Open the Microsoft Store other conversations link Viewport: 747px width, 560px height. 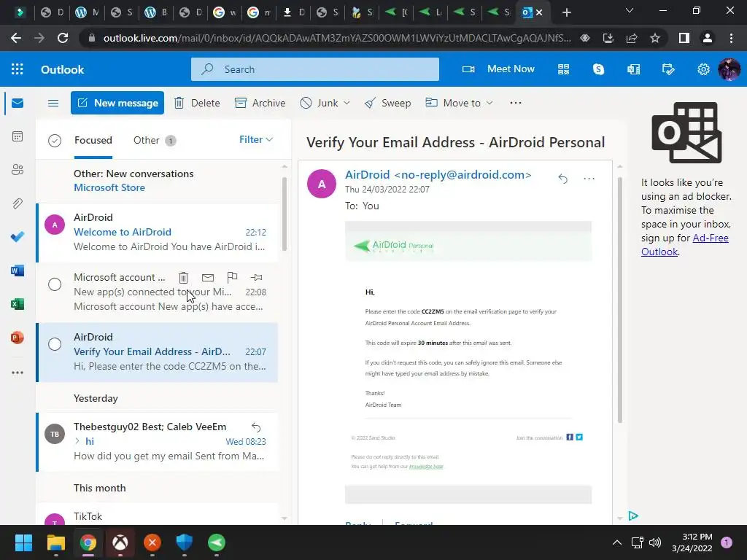click(109, 187)
